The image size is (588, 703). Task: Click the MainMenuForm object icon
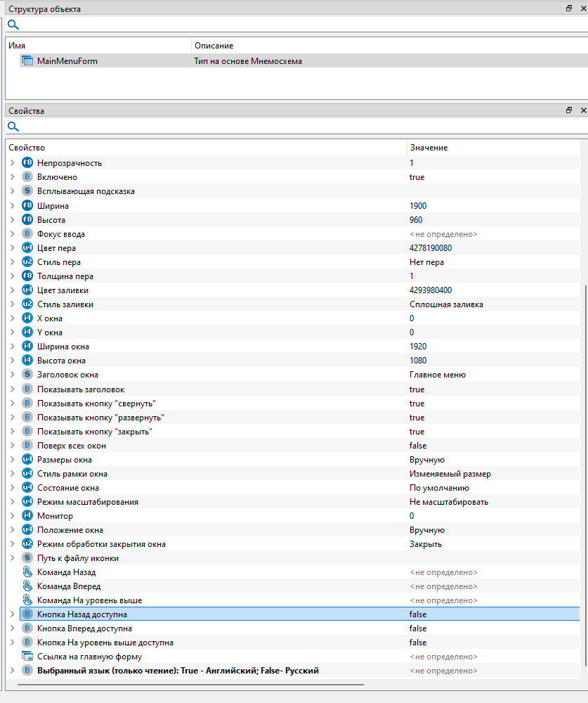(x=27, y=61)
